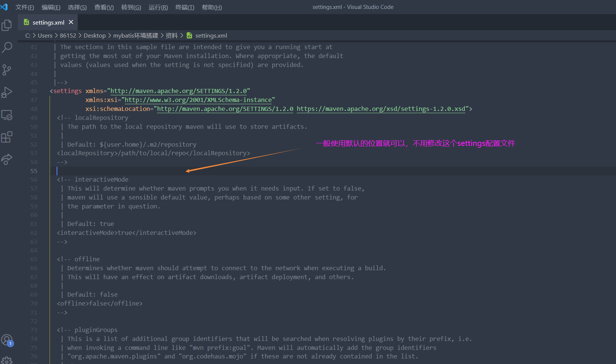Open the Explorer view in activity bar
The height and width of the screenshot is (364, 616).
(x=7, y=25)
